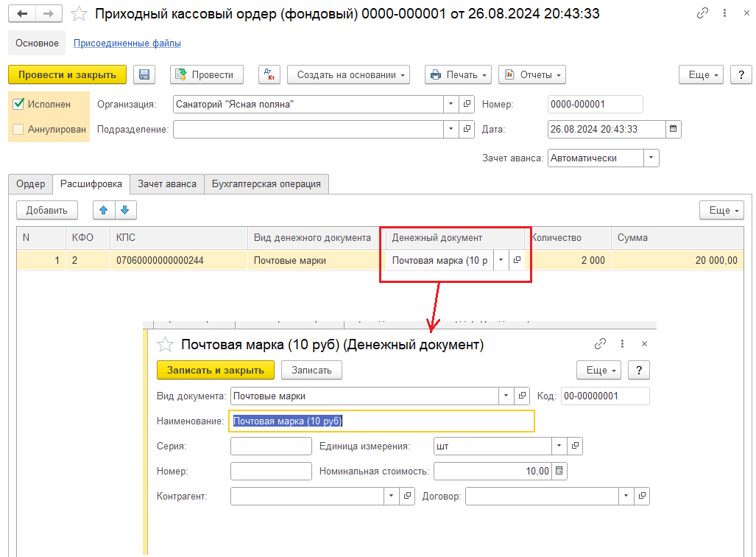Expand the Зачет аванса dropdown
This screenshot has width=756, height=557.
coord(651,158)
